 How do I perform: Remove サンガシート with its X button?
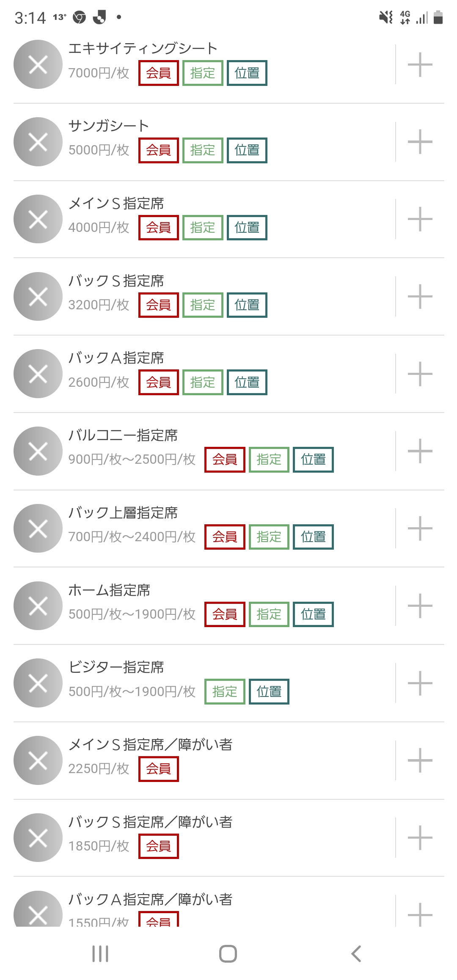tap(38, 142)
